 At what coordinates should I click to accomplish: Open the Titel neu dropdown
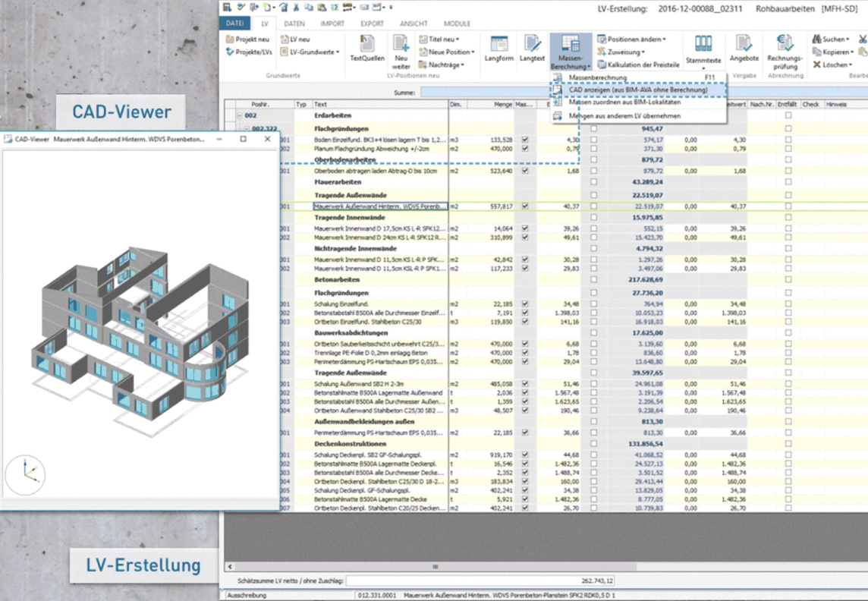(439, 39)
